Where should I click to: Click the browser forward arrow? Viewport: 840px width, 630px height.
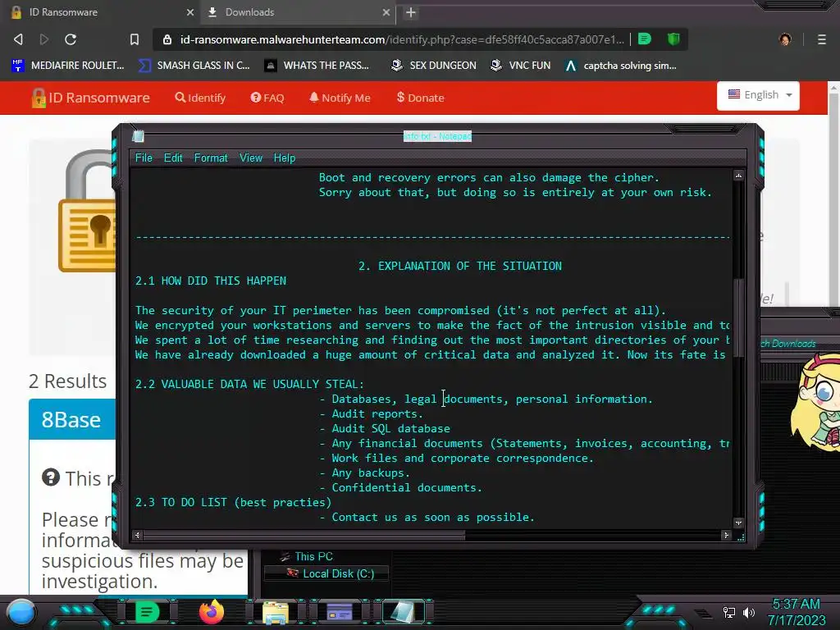[44, 39]
